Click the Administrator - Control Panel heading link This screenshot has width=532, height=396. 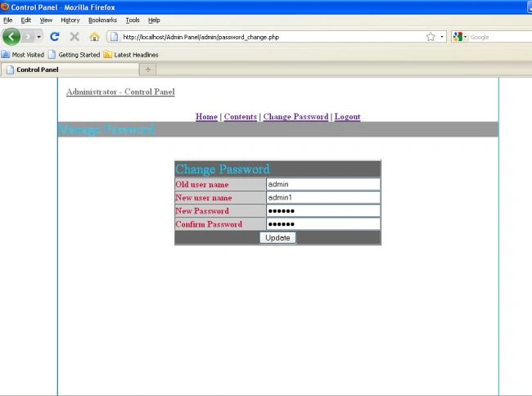pyautogui.click(x=120, y=92)
